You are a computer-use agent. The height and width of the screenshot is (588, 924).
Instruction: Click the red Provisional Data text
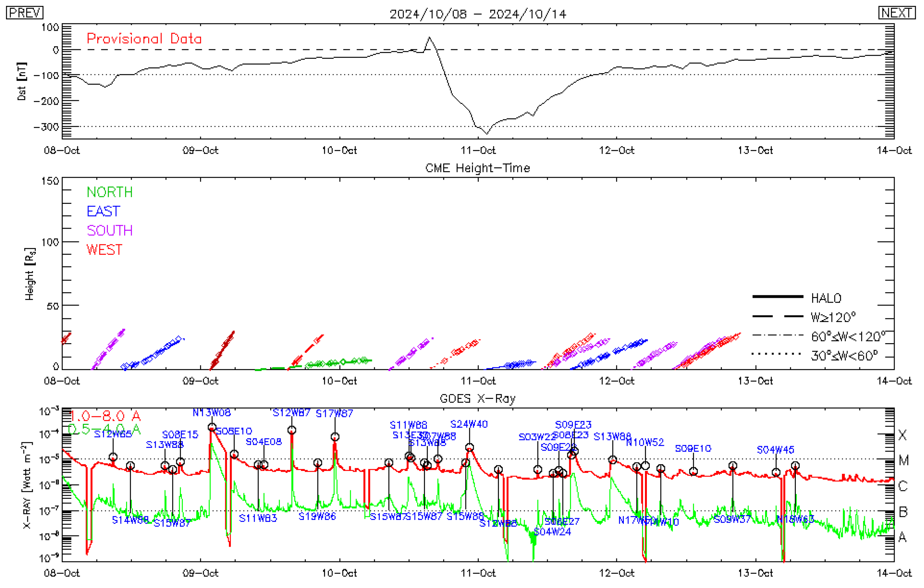click(x=144, y=39)
